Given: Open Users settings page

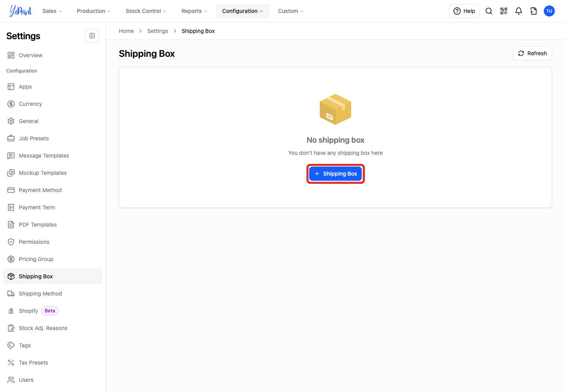Looking at the screenshot, I should pos(53,380).
